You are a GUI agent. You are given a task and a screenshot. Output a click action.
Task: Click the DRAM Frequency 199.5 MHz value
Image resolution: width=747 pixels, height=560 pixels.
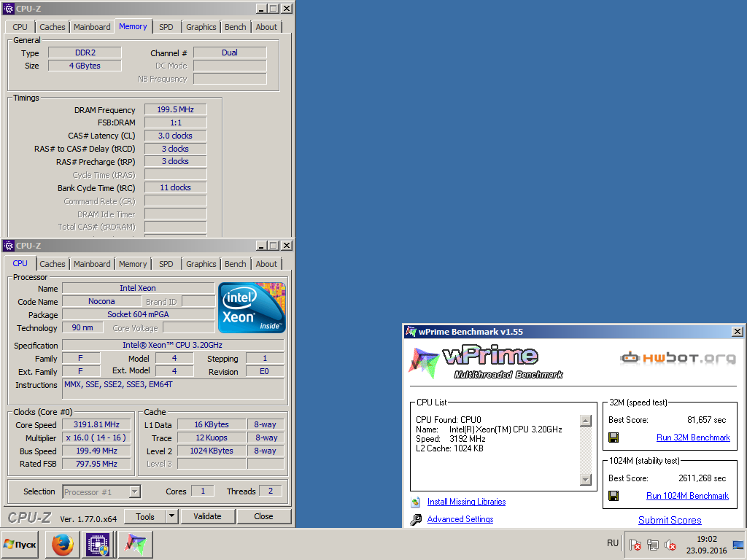[x=175, y=109]
